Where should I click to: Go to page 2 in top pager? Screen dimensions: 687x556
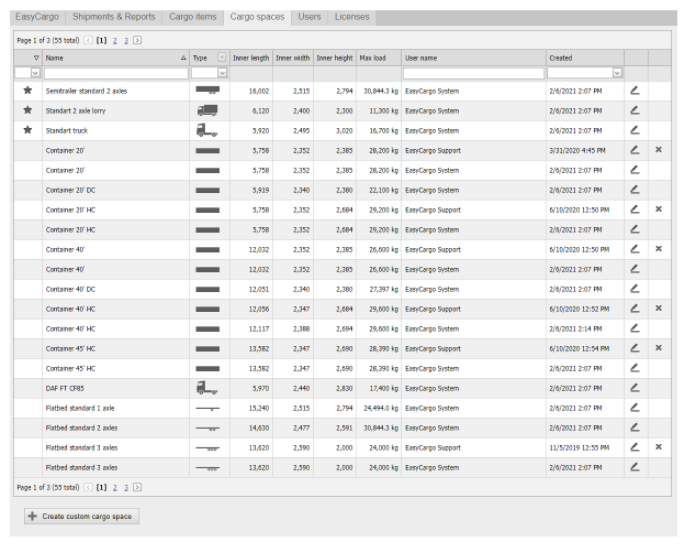click(114, 40)
